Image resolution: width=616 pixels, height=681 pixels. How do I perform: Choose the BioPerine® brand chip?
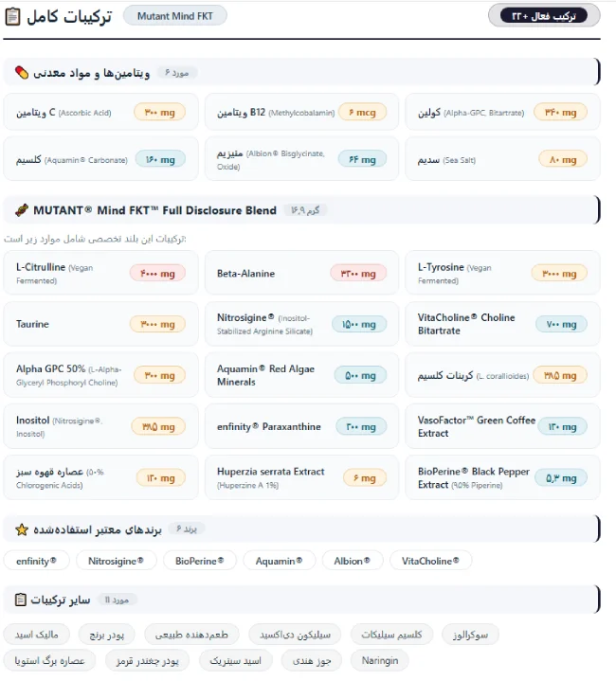click(200, 561)
